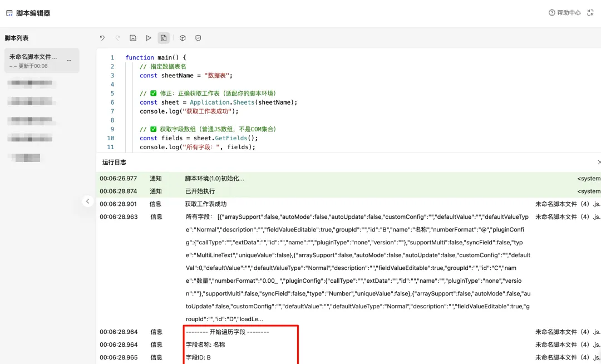Open the cube package icon

[183, 38]
